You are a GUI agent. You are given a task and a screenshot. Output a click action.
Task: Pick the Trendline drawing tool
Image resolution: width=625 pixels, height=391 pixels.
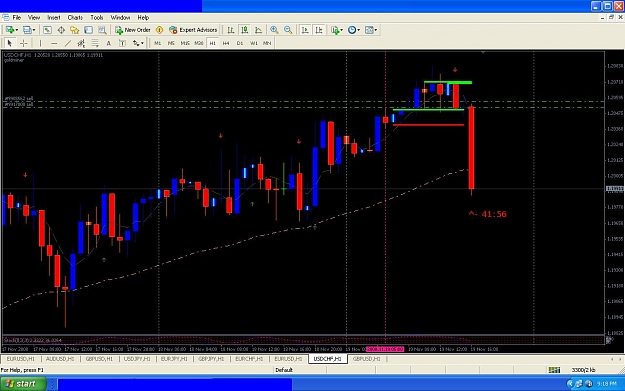pyautogui.click(x=68, y=43)
